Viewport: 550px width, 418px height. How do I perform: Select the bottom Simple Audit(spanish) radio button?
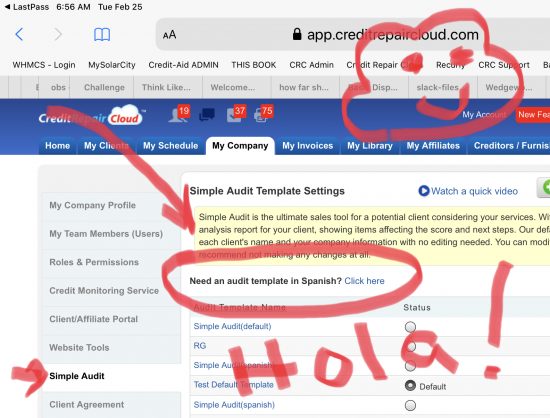(410, 405)
